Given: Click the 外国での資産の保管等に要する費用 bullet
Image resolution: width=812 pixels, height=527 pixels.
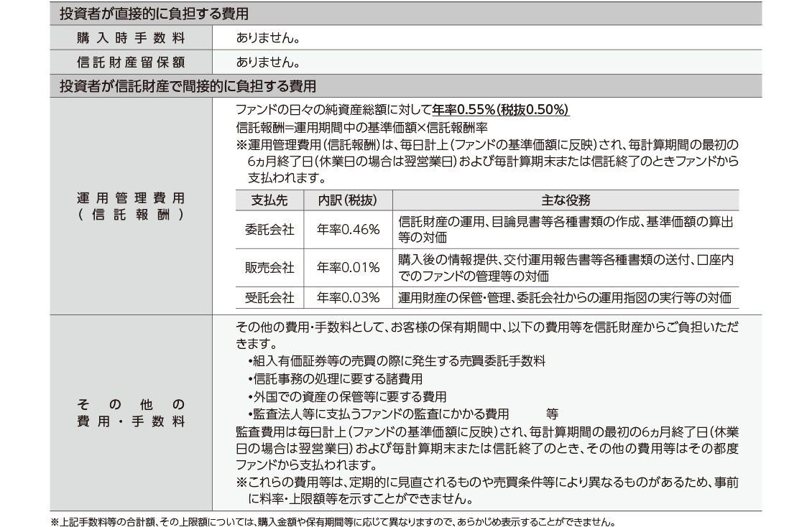Looking at the screenshot, I should [346, 396].
